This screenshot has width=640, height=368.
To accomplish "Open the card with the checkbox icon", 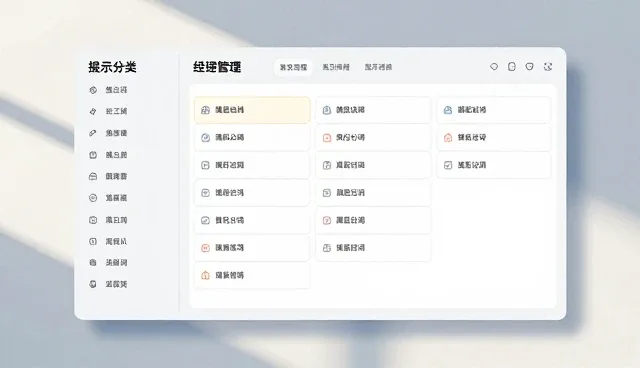I will 493,165.
